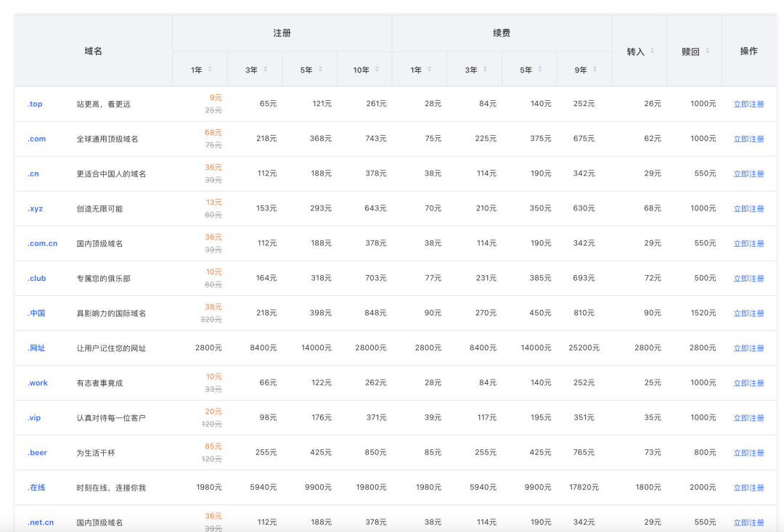Click 立即注册 for .net.cn row

[748, 523]
